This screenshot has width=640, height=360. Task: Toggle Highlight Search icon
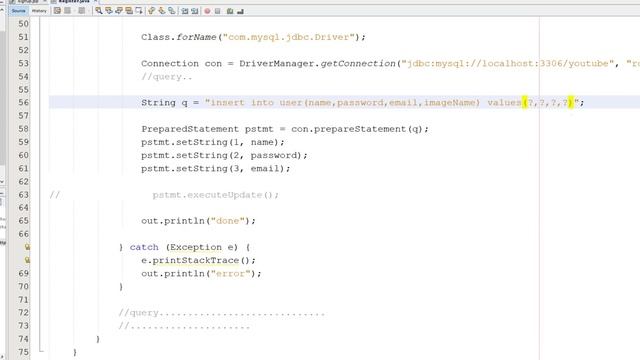[129, 11]
